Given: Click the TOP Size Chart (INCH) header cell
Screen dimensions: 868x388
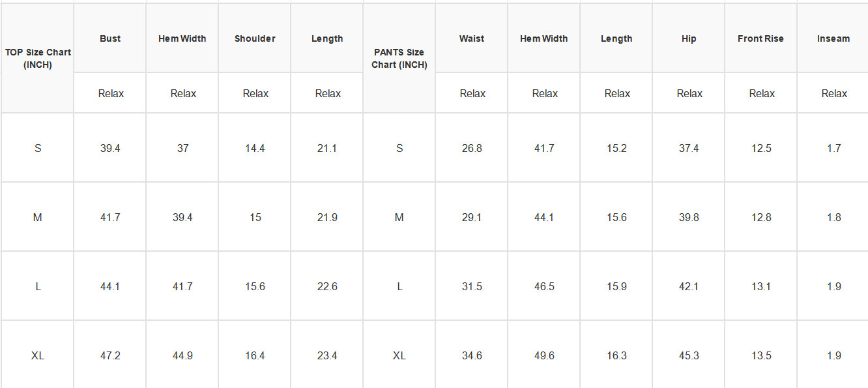Looking at the screenshot, I should (x=38, y=59).
